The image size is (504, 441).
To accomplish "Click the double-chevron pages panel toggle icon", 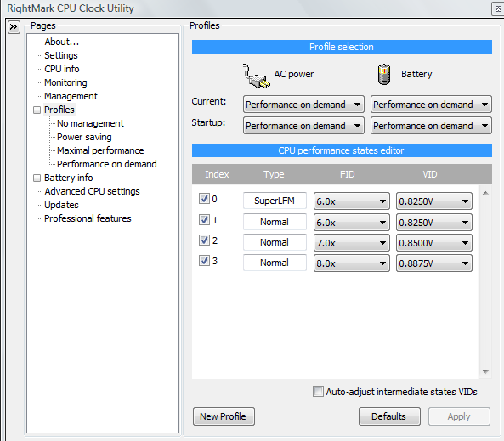I will point(14,27).
